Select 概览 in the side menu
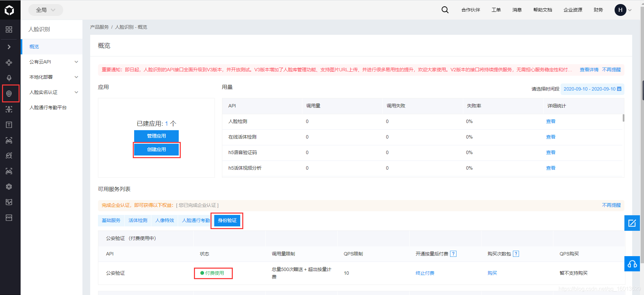 pyautogui.click(x=52, y=47)
